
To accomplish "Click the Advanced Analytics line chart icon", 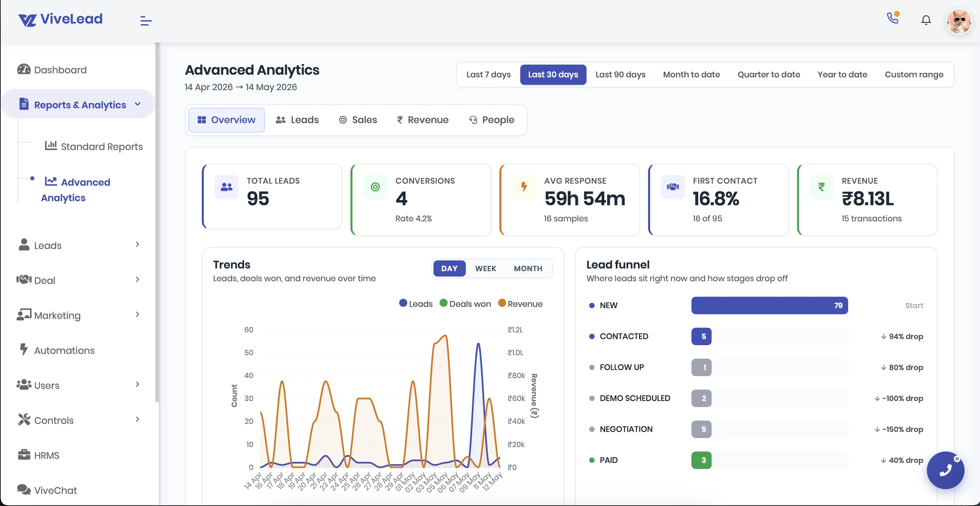I will (51, 181).
